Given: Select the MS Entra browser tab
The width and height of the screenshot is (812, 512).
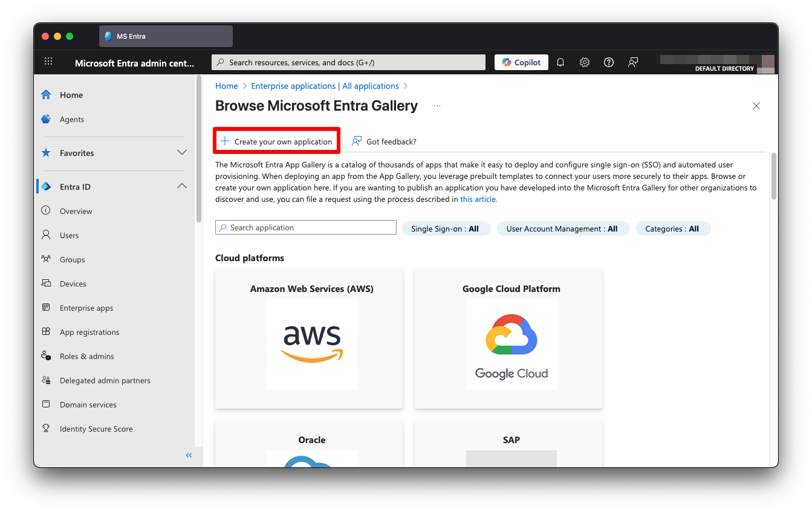Looking at the screenshot, I should 164,36.
